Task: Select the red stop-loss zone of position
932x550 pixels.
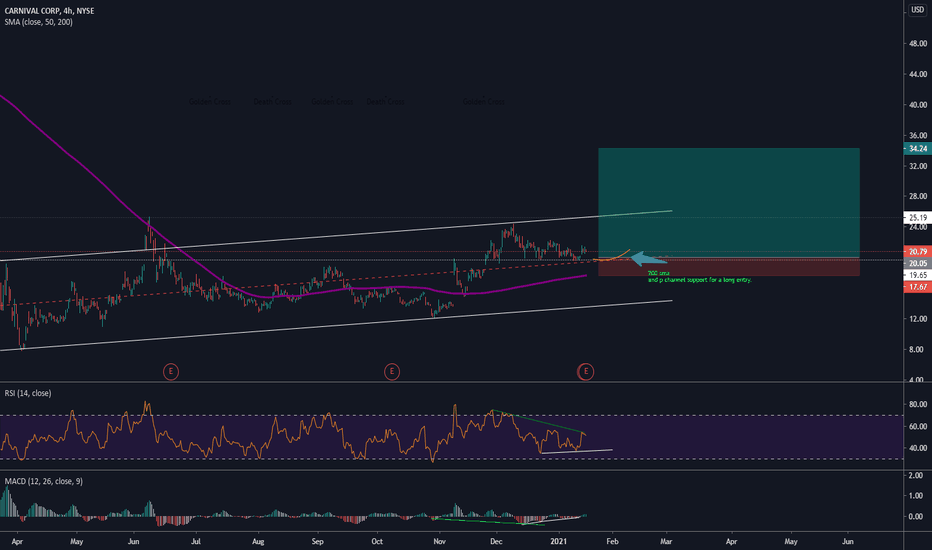Action: coord(729,267)
